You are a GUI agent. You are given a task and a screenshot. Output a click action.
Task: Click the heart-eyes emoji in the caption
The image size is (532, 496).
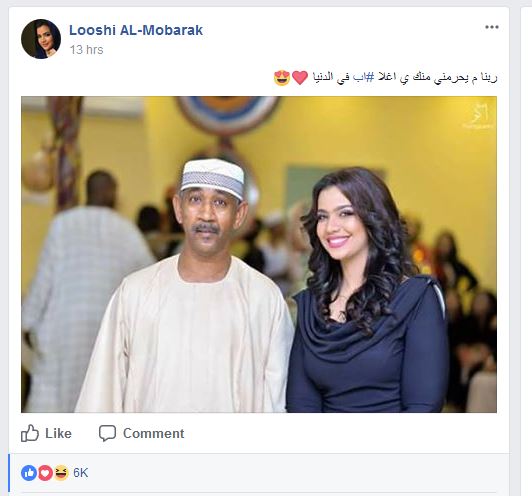pyautogui.click(x=282, y=78)
